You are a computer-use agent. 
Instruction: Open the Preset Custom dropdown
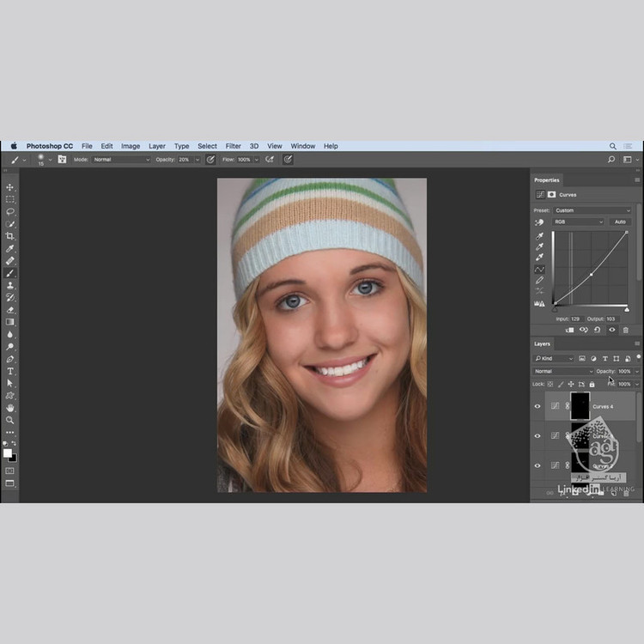tap(592, 210)
